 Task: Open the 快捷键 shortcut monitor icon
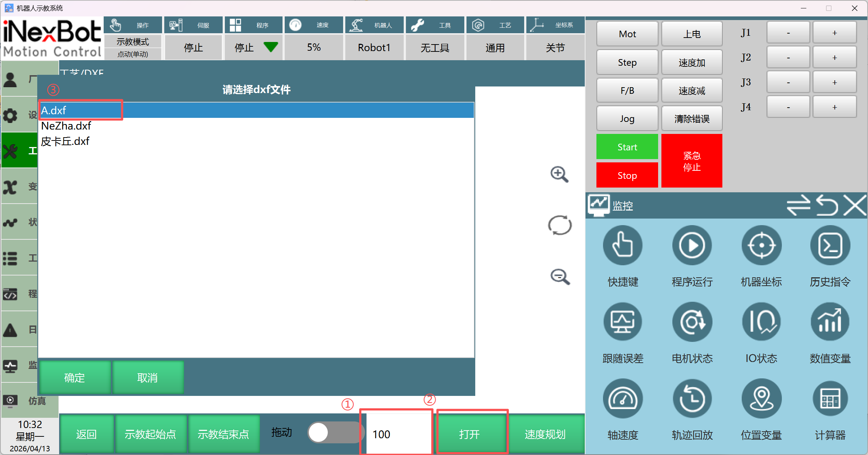click(x=622, y=246)
